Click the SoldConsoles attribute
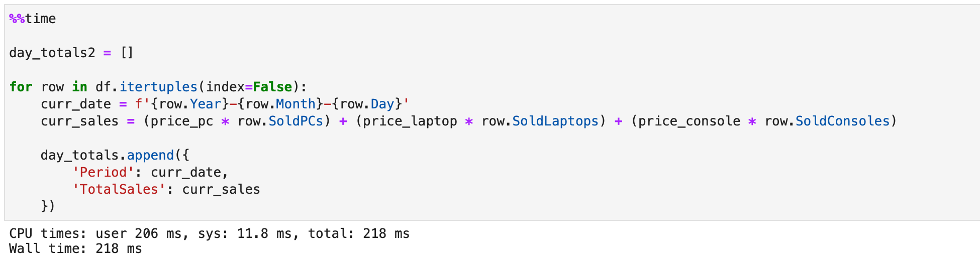The width and height of the screenshot is (980, 262). pos(842,121)
